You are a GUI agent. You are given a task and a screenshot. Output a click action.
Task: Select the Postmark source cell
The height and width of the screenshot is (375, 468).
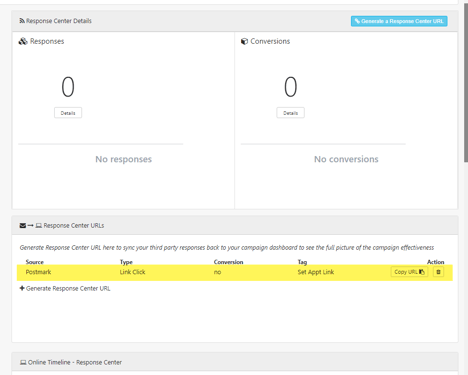[38, 272]
